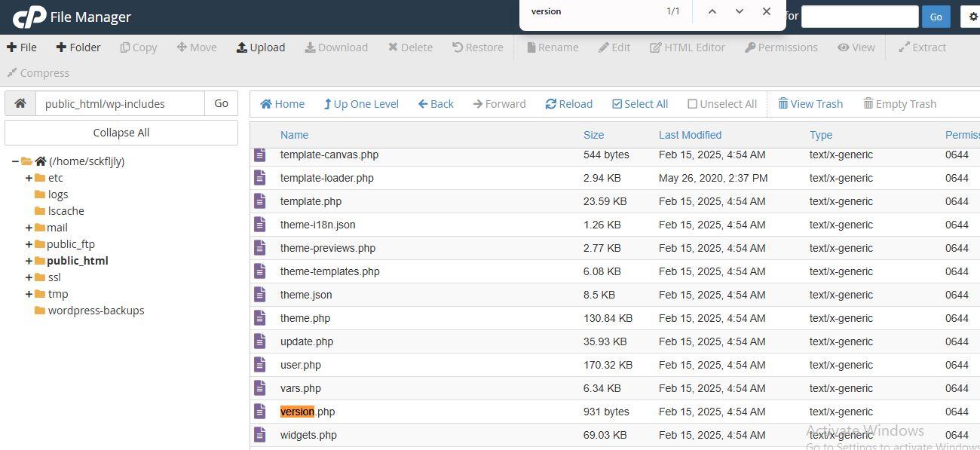Click the cPanel logo icon
This screenshot has width=980, height=450.
tap(29, 17)
